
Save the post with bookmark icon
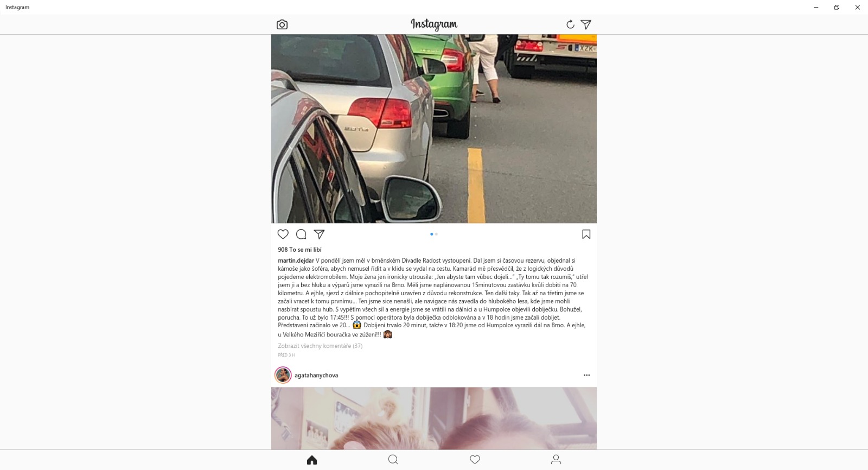[586, 234]
